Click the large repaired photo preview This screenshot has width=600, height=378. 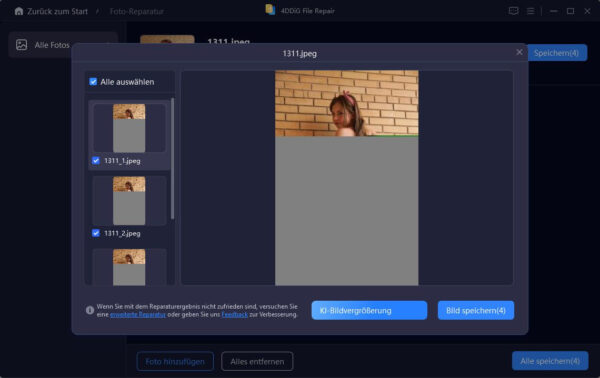point(347,178)
